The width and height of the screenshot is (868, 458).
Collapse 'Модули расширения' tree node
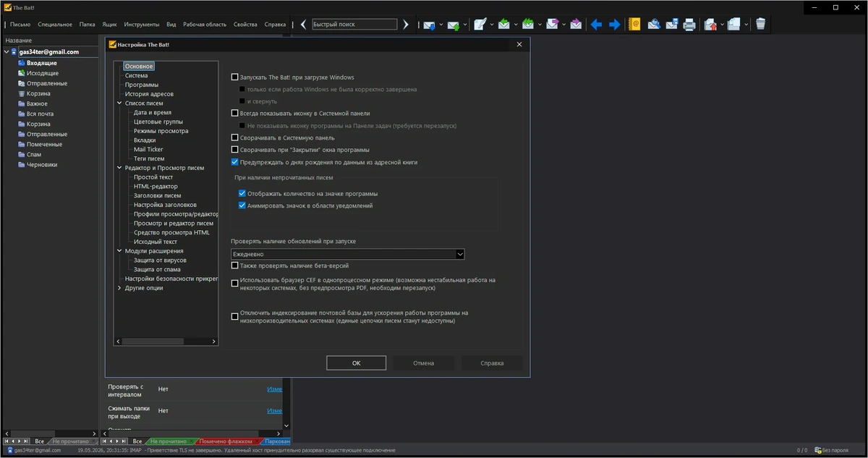[x=119, y=251]
